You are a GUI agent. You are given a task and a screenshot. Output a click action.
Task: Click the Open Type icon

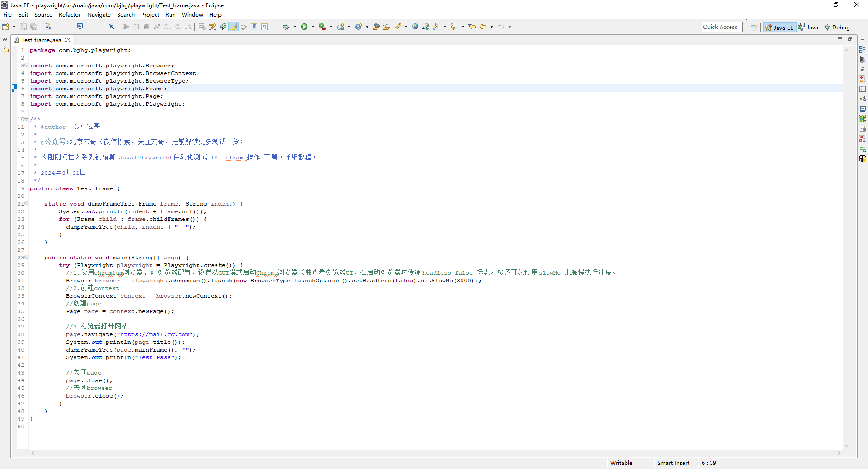point(376,27)
